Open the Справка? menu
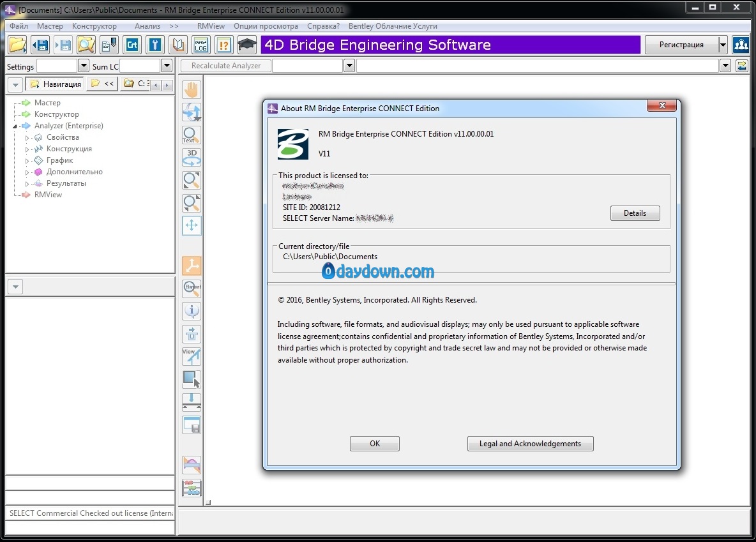The height and width of the screenshot is (542, 756). coord(324,26)
